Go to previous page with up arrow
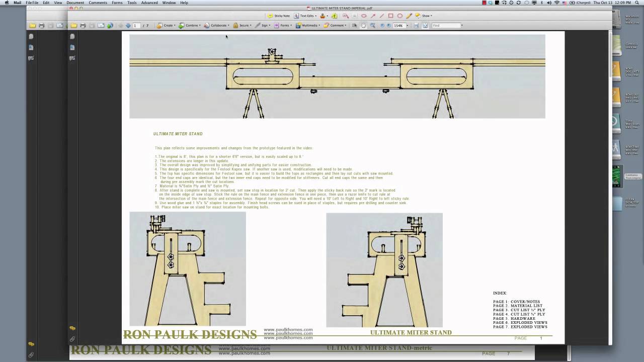Screen dimensions: 644x362 pos(121,25)
